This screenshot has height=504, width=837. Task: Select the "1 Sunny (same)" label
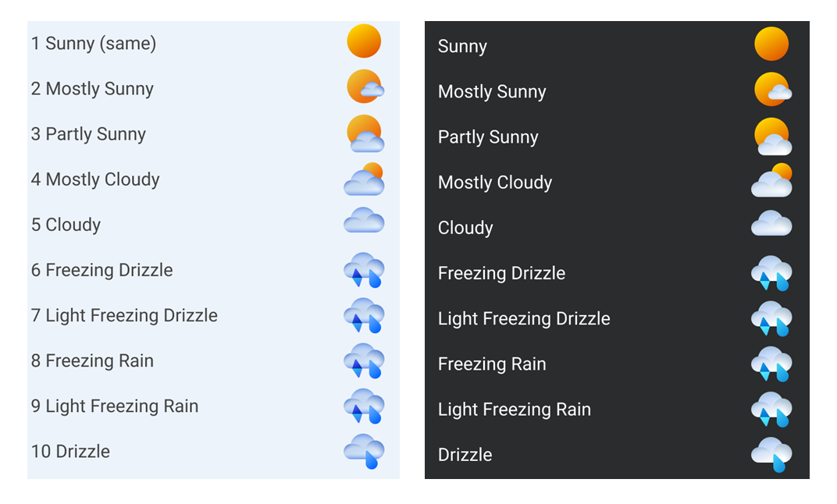(94, 44)
